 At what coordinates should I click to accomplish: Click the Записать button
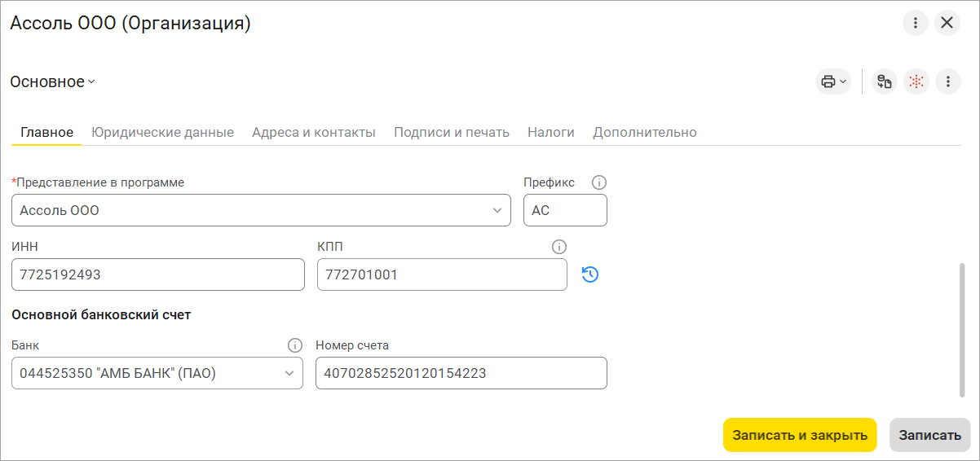tap(929, 435)
